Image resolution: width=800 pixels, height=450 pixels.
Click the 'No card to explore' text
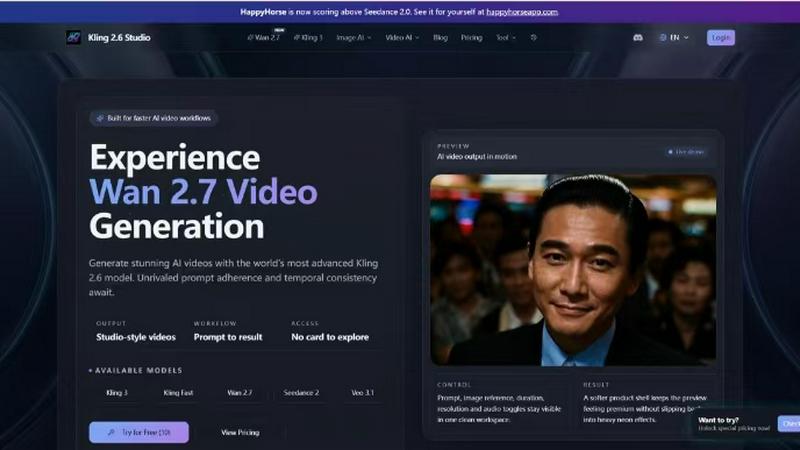(330, 337)
